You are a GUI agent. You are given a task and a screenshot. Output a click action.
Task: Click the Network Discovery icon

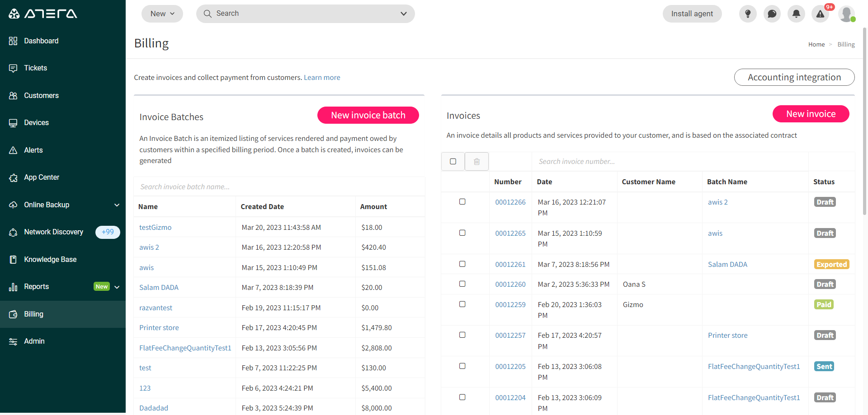coord(13,232)
